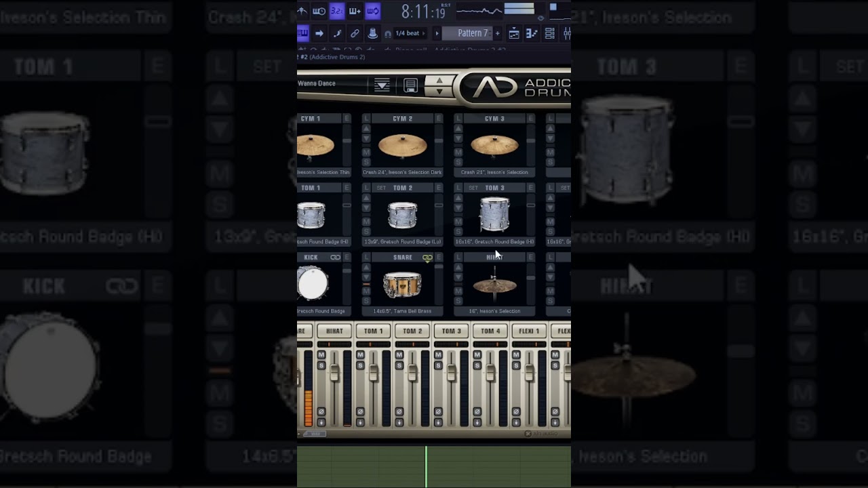Click the snap magnet icon
Viewport: 868px width, 488px height.
[x=387, y=34]
